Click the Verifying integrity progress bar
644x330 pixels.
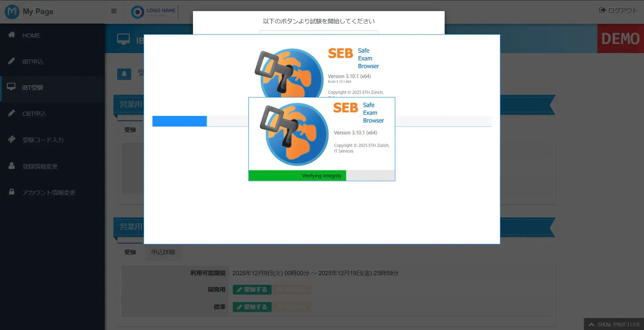[322, 175]
